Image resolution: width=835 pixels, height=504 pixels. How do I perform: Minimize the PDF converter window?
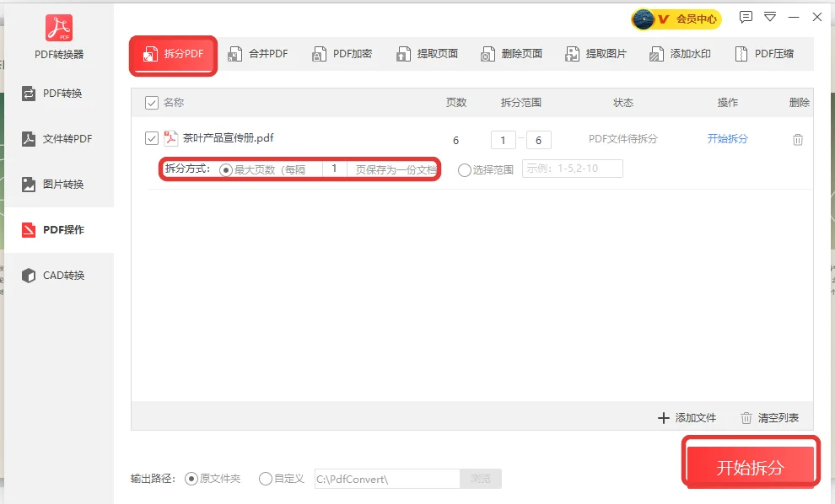point(794,17)
